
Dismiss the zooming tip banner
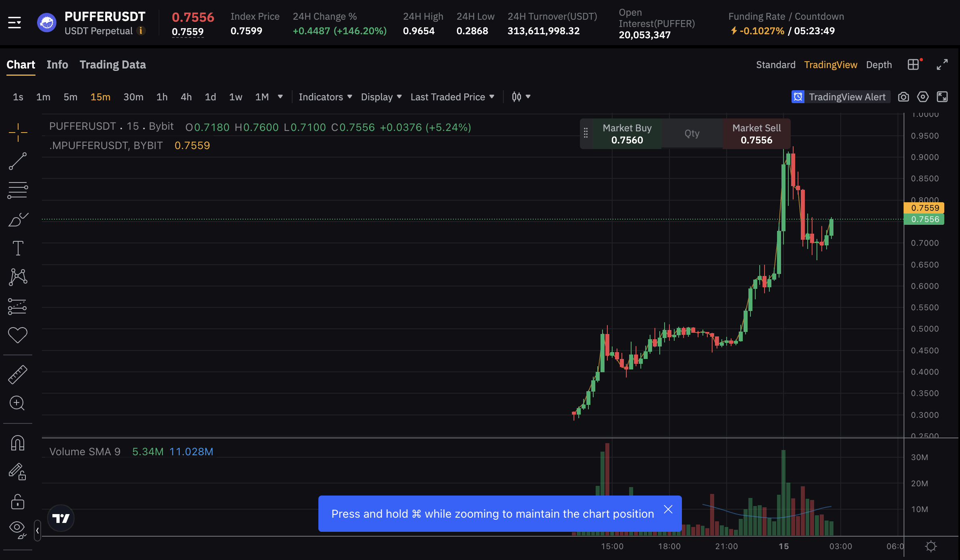coord(668,509)
